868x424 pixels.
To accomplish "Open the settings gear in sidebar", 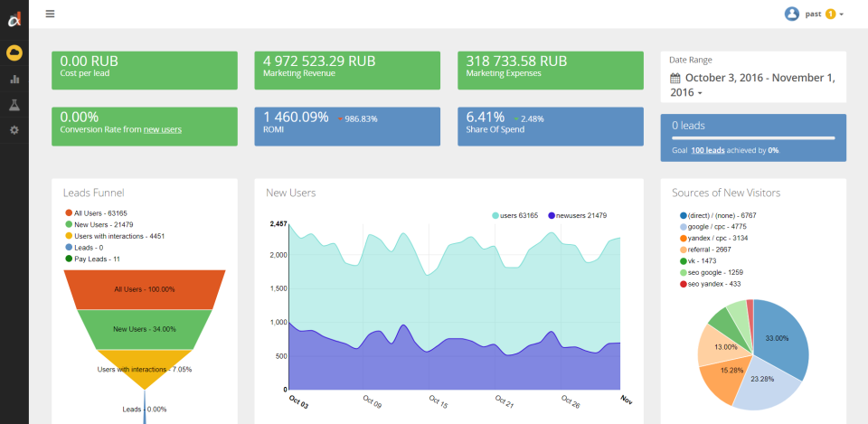I will pyautogui.click(x=14, y=130).
